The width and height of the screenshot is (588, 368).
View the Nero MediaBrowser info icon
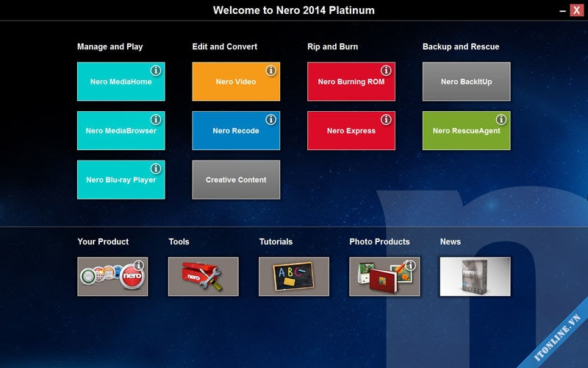click(x=156, y=119)
